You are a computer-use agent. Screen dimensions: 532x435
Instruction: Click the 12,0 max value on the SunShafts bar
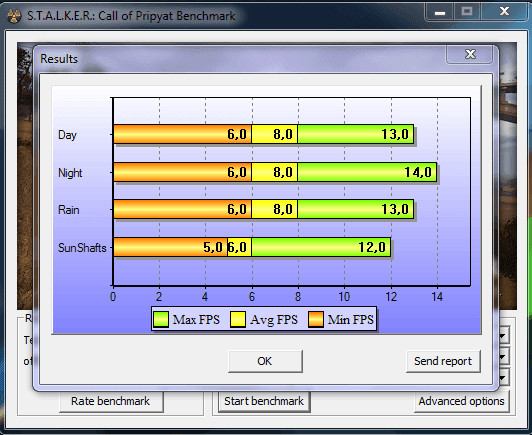[x=372, y=247]
